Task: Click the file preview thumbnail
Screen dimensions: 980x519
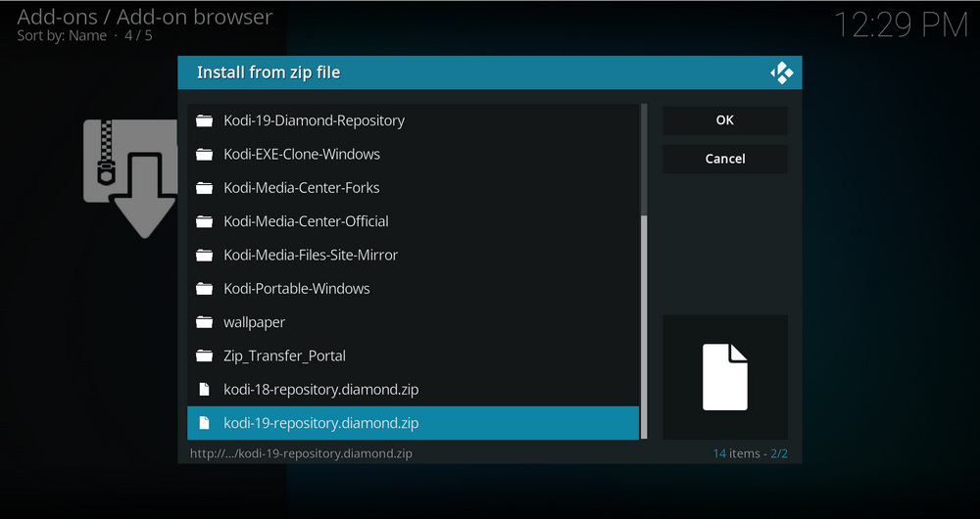Action: (725, 377)
